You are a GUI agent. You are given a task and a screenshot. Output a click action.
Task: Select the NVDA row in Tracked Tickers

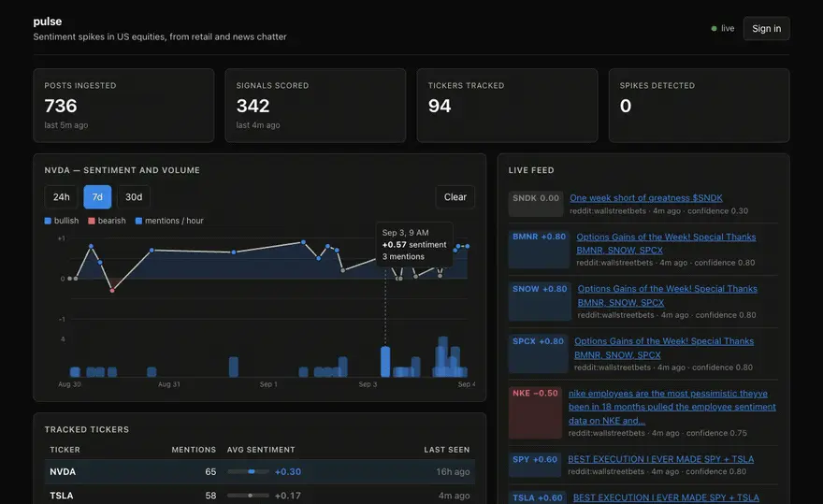coord(260,471)
